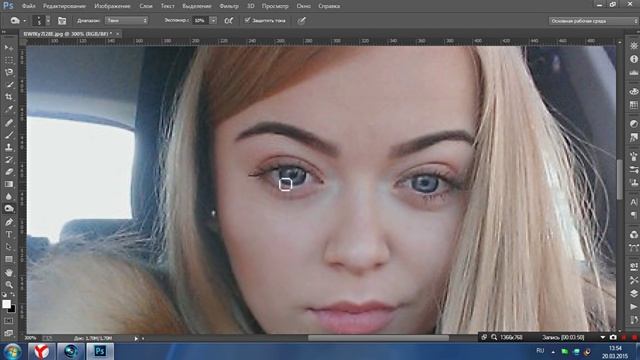640x360 pixels.
Task: Select the Healing Brush tool
Action: tap(9, 122)
